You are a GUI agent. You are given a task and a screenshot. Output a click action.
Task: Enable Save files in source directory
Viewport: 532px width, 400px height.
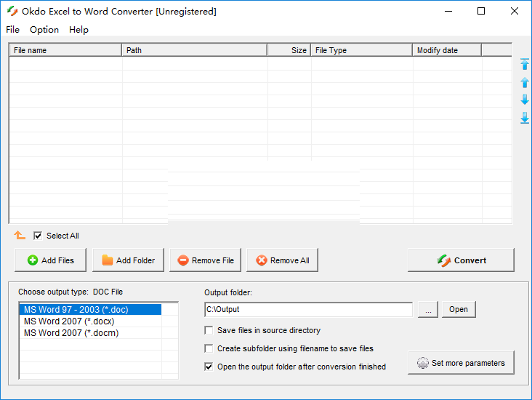click(209, 330)
